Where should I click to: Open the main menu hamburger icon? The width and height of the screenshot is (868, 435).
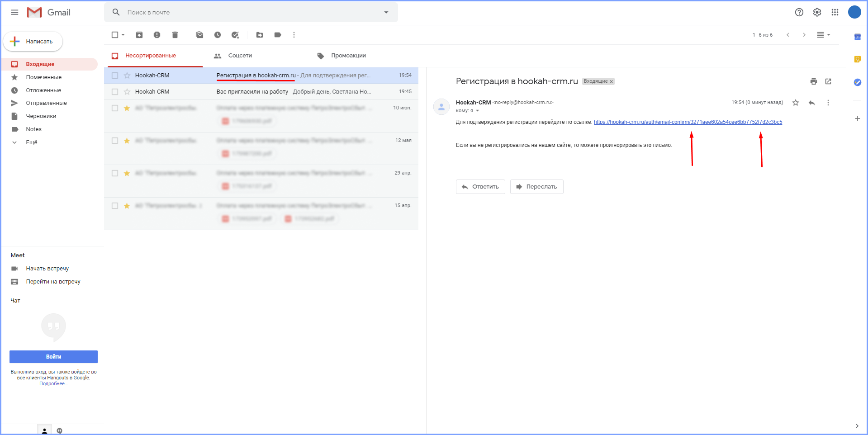(x=14, y=12)
